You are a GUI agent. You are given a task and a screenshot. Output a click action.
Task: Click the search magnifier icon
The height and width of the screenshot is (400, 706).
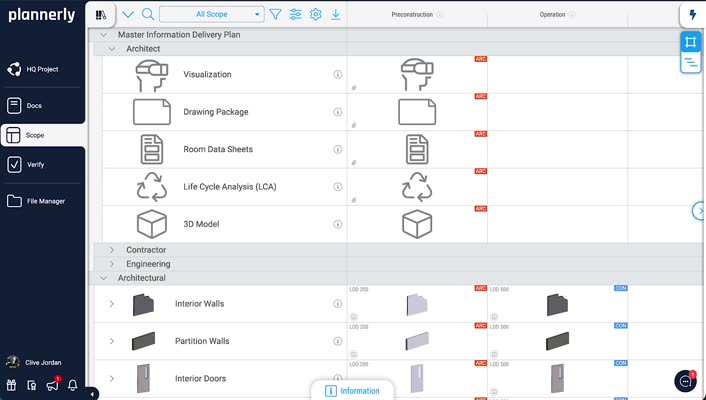[x=148, y=14]
